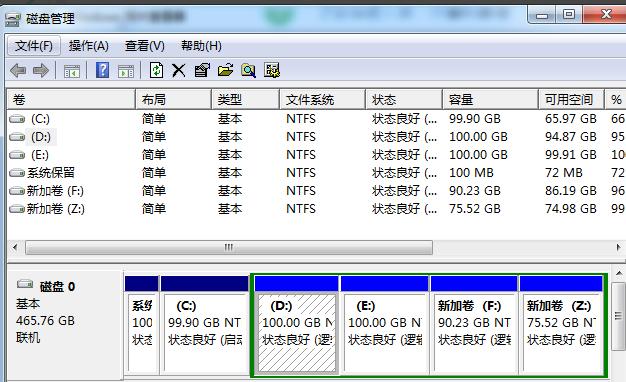Click the disk icon next to 磁盘 0

25,284
